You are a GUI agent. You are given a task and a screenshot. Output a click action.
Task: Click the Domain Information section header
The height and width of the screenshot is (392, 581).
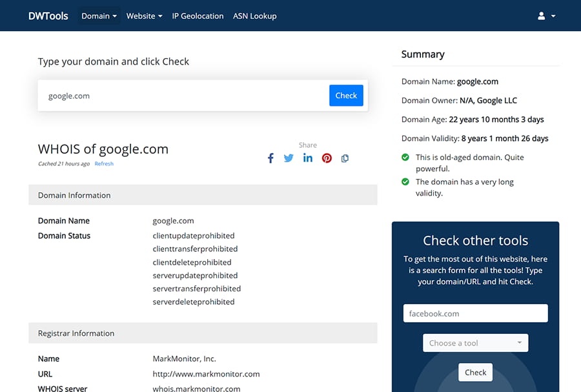point(203,195)
